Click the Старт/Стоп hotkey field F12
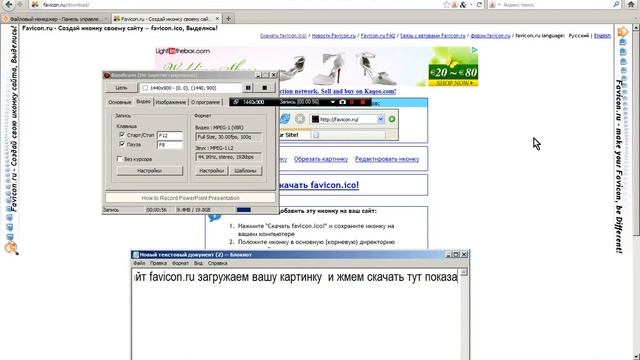This screenshot has width=640, height=360. coord(170,135)
